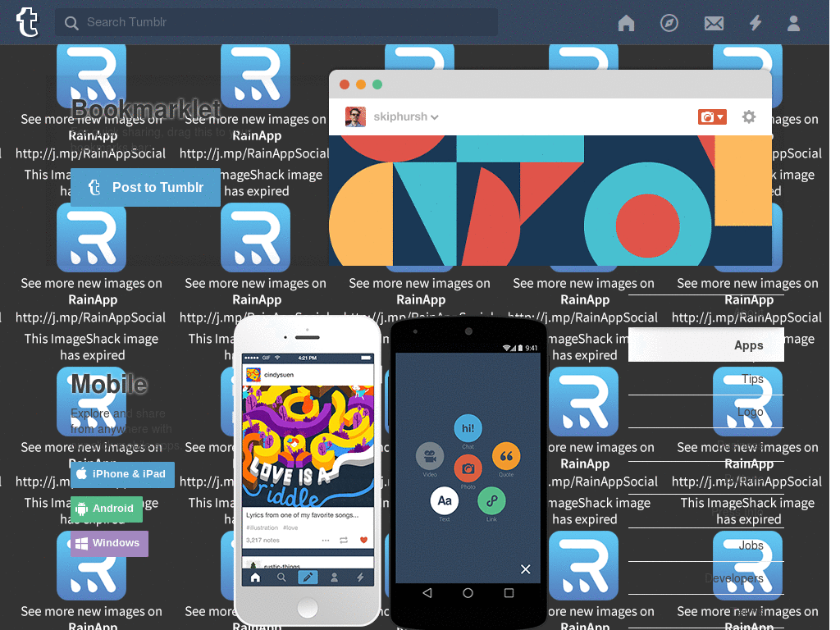Image resolution: width=840 pixels, height=630 pixels.
Task: Select the Apps item in the side menu
Action: [705, 345]
